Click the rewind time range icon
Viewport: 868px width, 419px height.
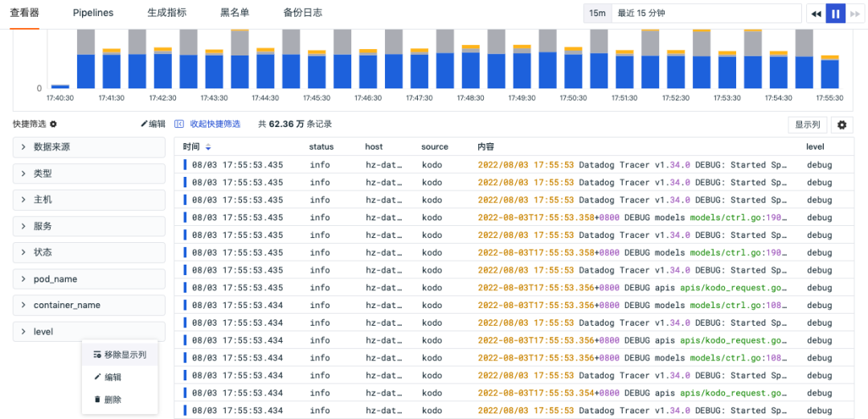(x=816, y=14)
